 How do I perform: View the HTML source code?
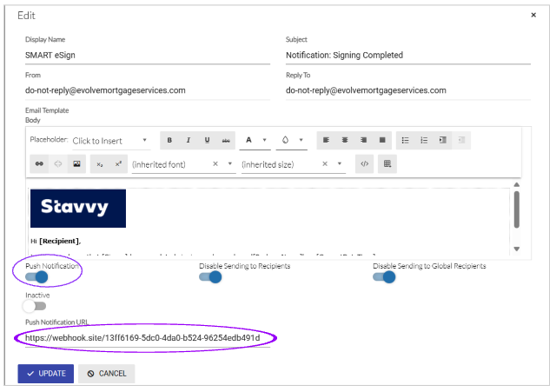click(365, 164)
